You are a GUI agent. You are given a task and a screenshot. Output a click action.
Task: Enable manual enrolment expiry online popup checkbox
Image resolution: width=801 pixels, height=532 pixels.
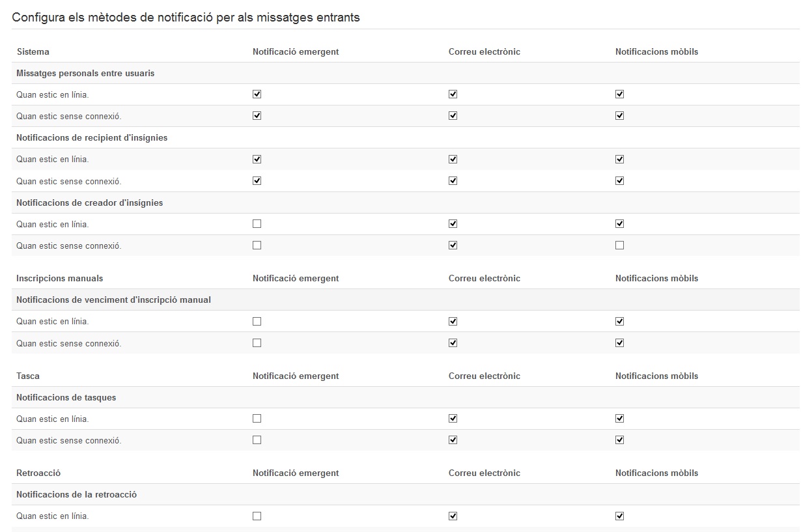[257, 321]
